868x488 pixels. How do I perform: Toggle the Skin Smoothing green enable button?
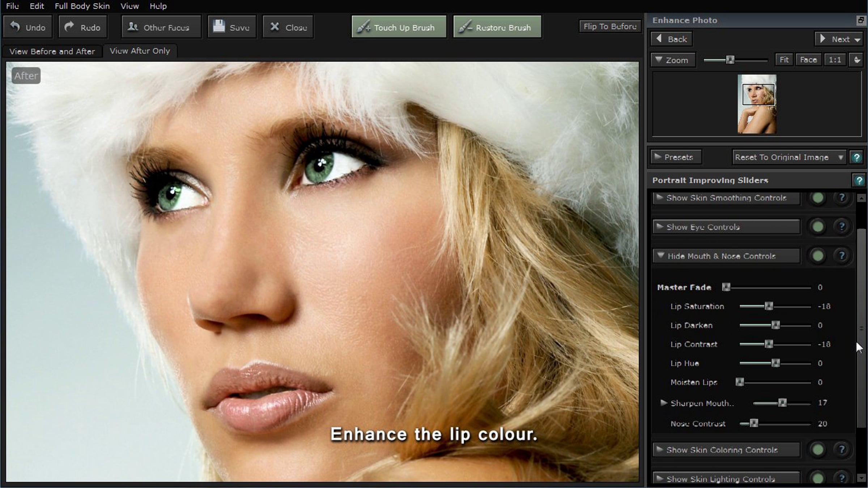(x=818, y=198)
